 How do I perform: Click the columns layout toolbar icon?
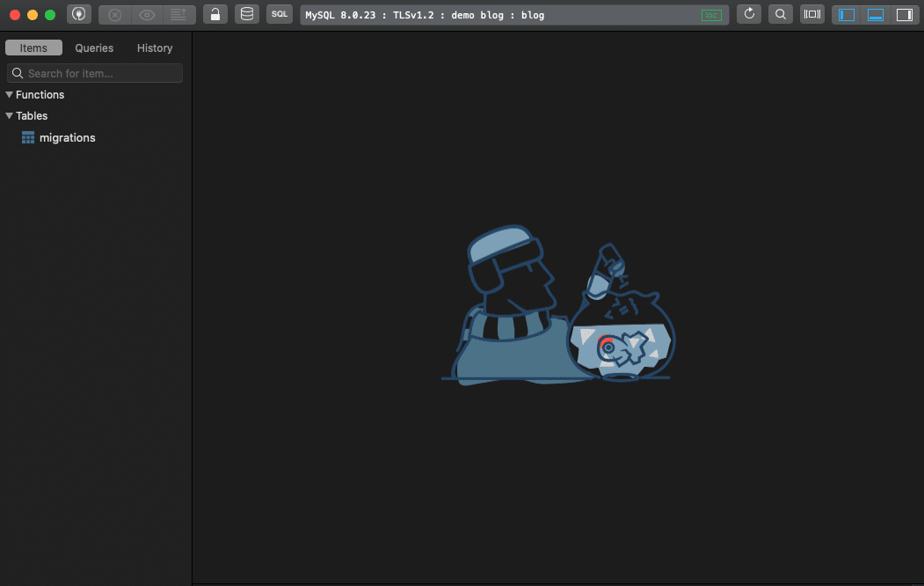click(x=812, y=14)
